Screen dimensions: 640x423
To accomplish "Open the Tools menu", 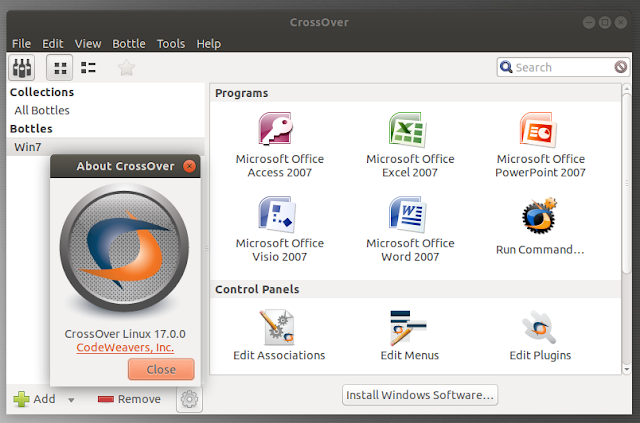I will point(171,44).
